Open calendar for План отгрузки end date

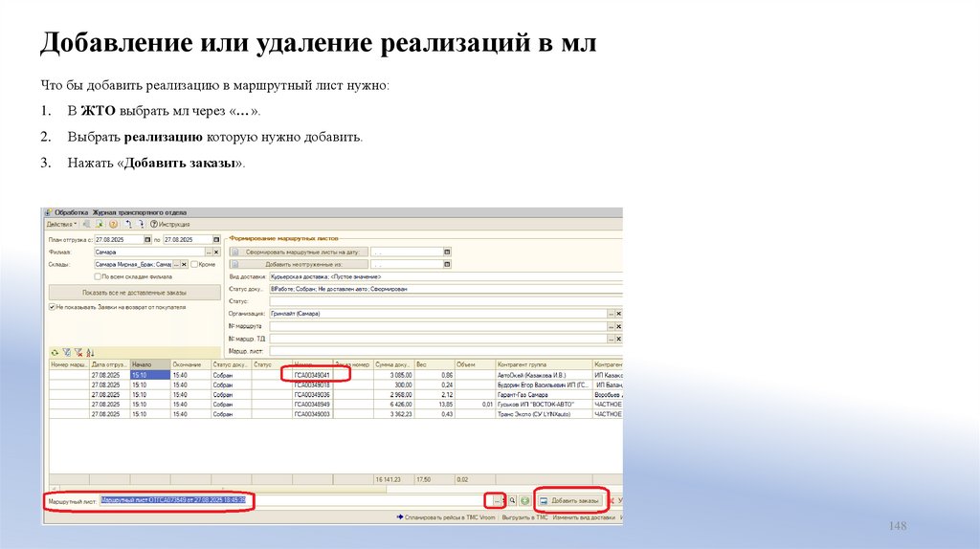point(216,239)
